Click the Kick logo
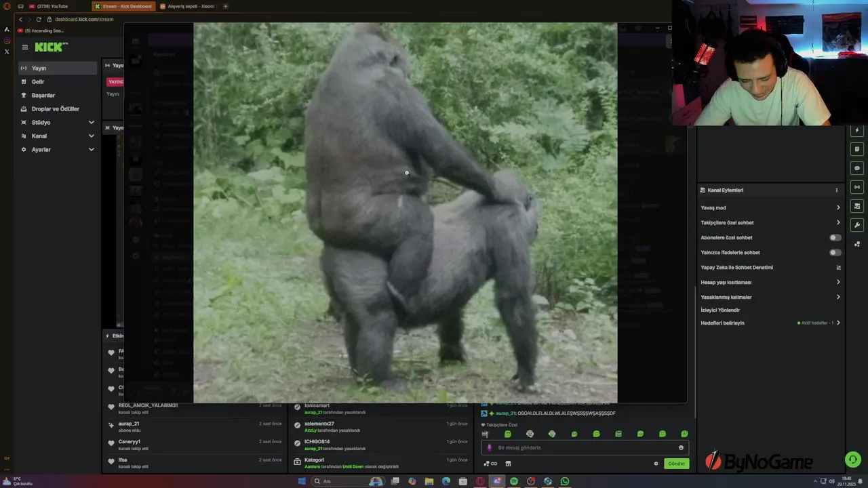Screen dimensions: 868x488 (x=51, y=47)
